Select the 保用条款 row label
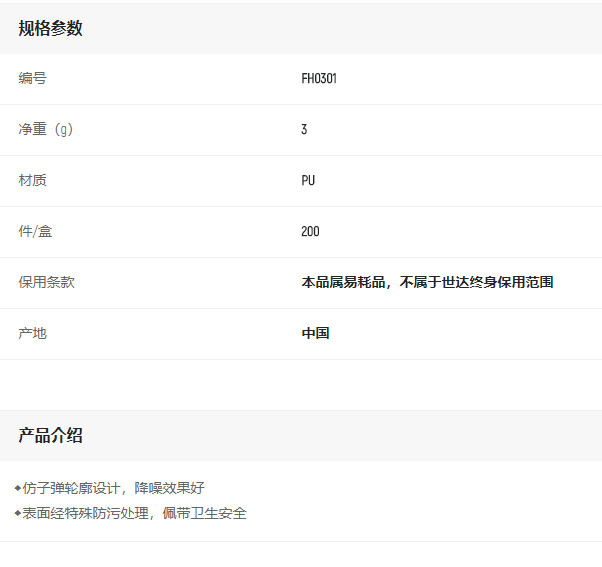Screen dimensions: 602x567 tap(46, 282)
